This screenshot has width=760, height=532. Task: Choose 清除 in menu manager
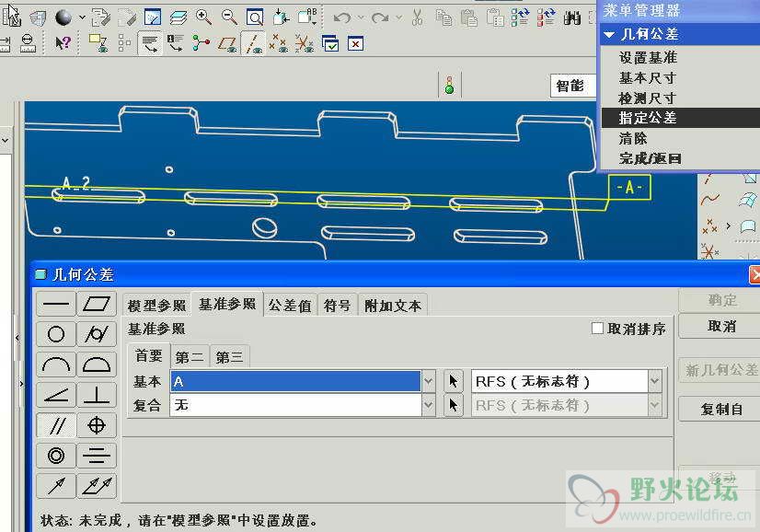(633, 138)
